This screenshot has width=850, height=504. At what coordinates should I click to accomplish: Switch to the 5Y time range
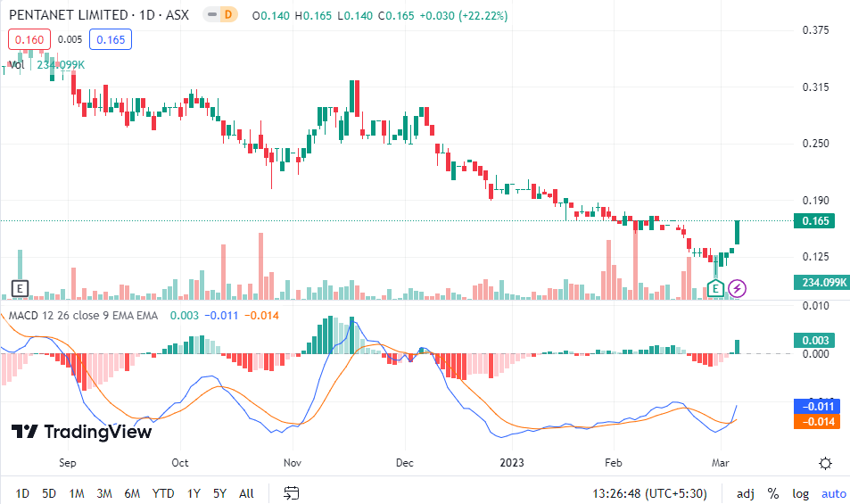[x=219, y=493]
